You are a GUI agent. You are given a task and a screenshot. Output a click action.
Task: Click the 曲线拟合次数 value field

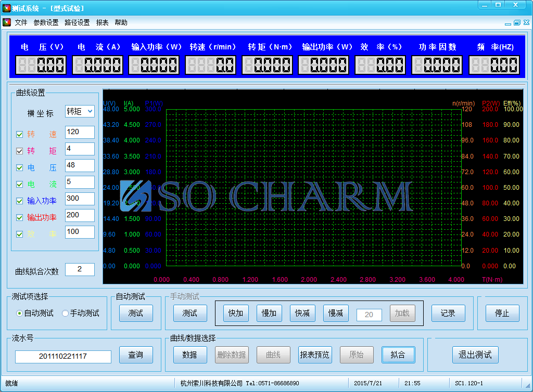(x=80, y=269)
